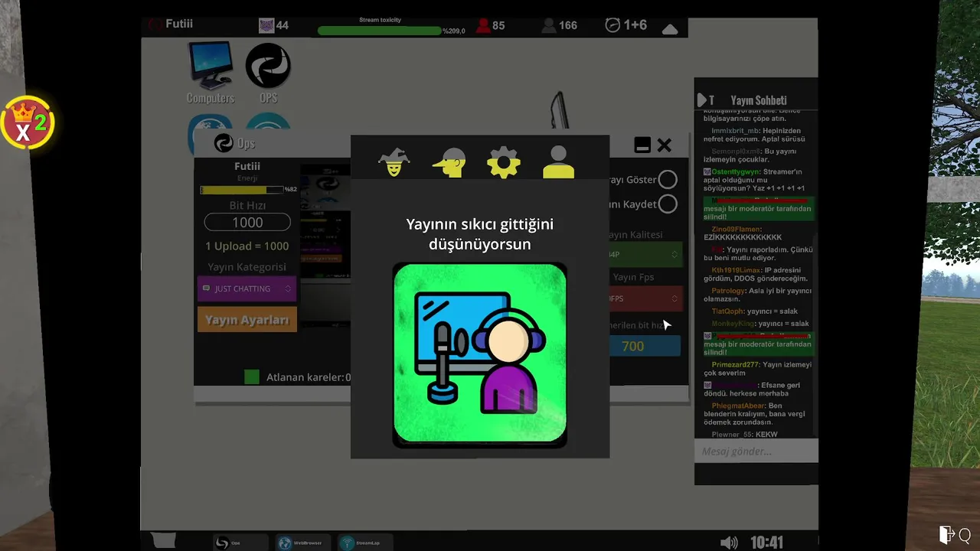The image size is (980, 551).
Task: Click the grey viewers icon beside 166
Action: pyautogui.click(x=548, y=25)
